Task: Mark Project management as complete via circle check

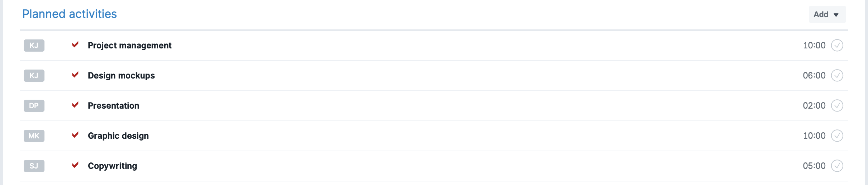Action: (837, 46)
